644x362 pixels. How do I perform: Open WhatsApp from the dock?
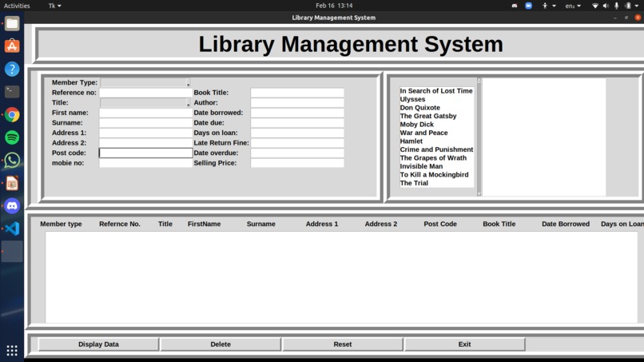click(12, 161)
